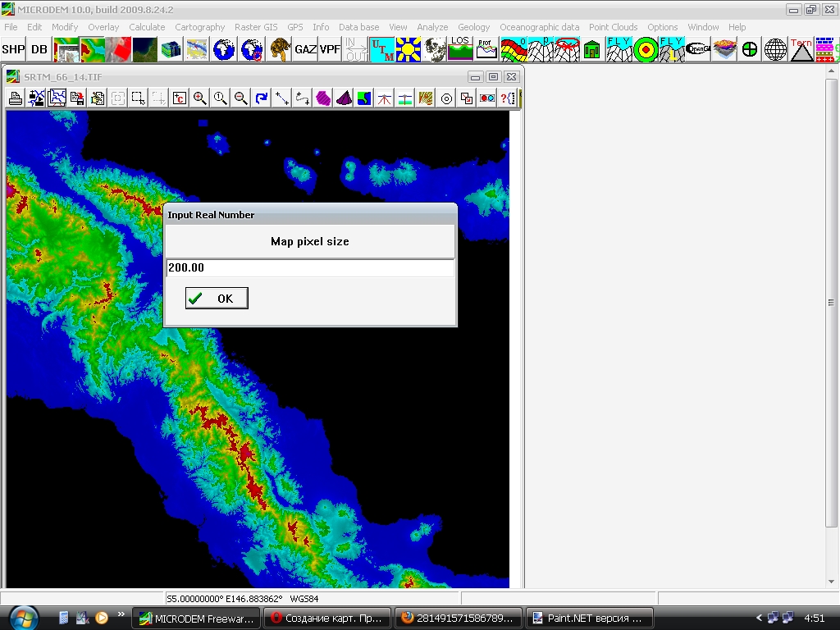Open the Analyze menu
This screenshot has width=840, height=630.
pyautogui.click(x=432, y=27)
